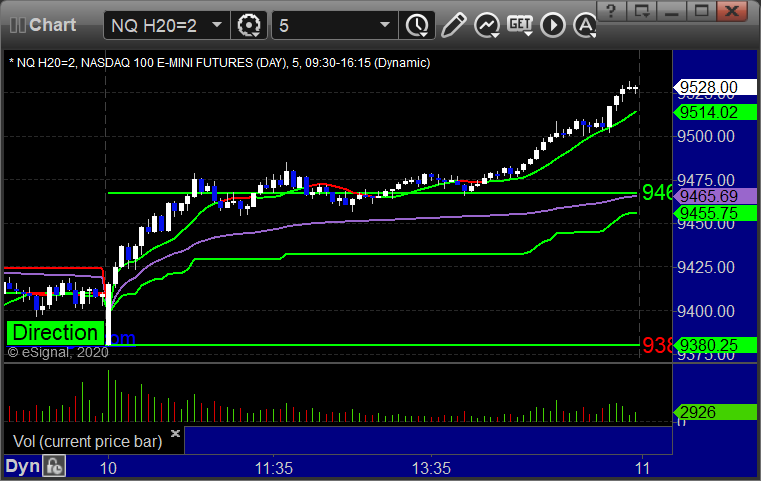The width and height of the screenshot is (761, 481).
Task: Open the GET studies icon menu
Action: tap(520, 25)
